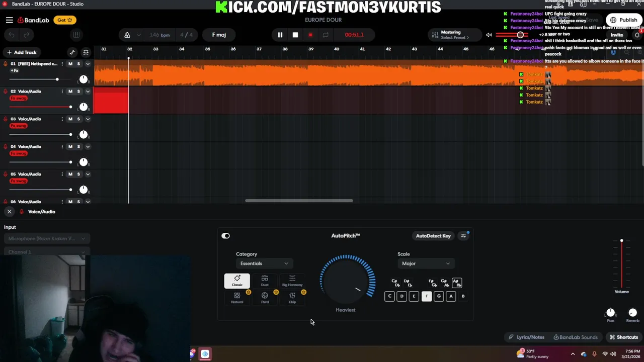Image resolution: width=644 pixels, height=362 pixels.
Task: Click the 146 bpm tempo field
Action: coord(159,35)
